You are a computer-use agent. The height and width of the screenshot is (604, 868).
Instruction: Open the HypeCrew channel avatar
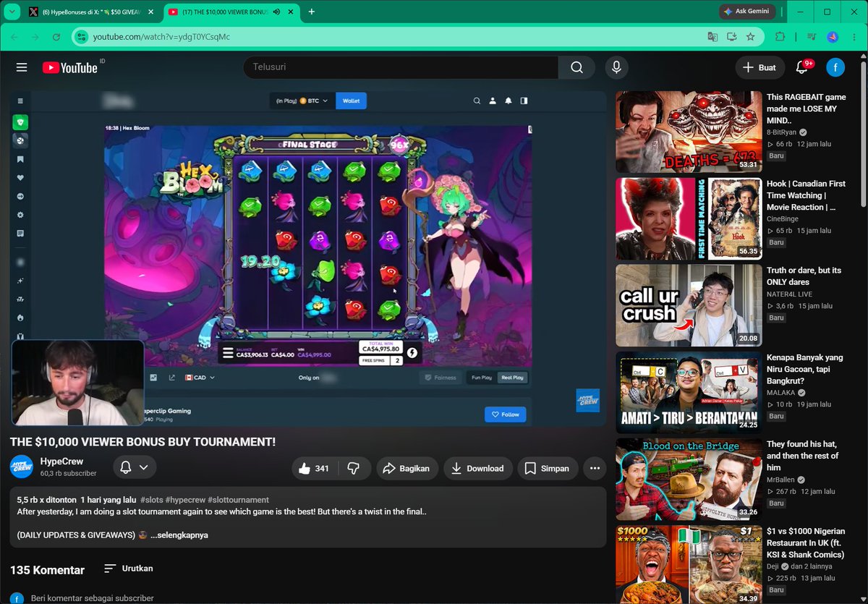pyautogui.click(x=22, y=467)
